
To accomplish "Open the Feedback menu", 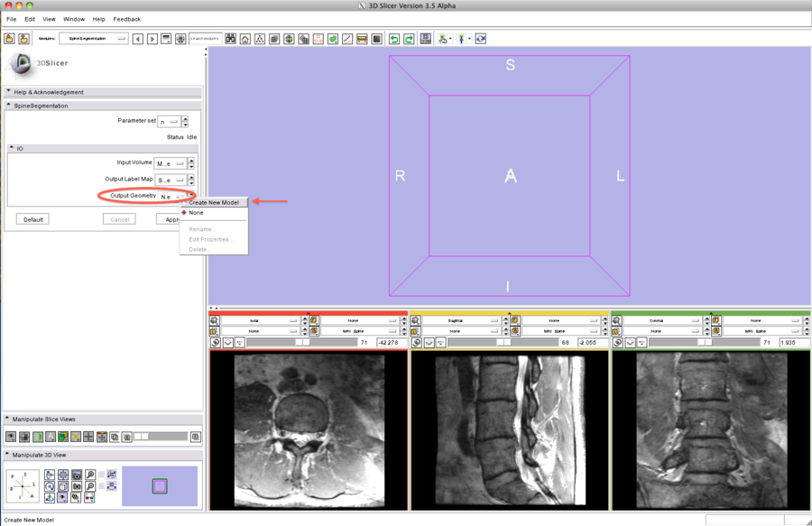I will click(x=126, y=19).
